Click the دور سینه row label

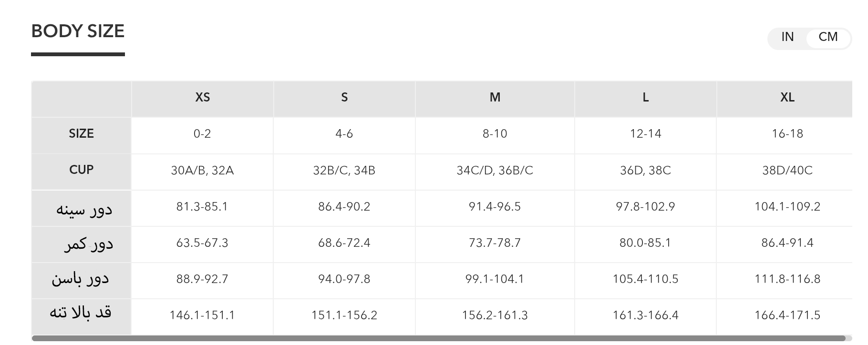[x=84, y=209]
